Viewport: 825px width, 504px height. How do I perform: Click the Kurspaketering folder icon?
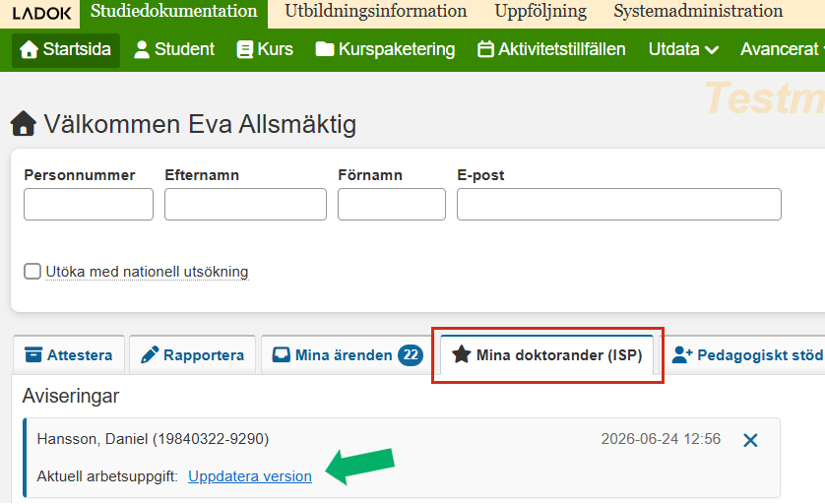(x=325, y=49)
